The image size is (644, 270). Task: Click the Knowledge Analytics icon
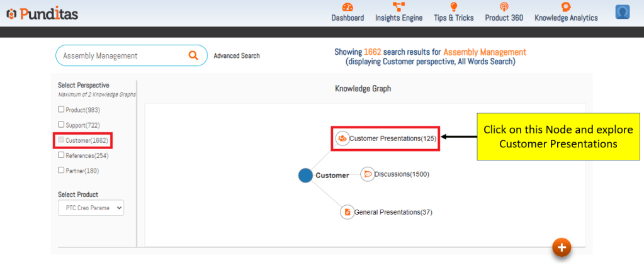[x=566, y=7]
